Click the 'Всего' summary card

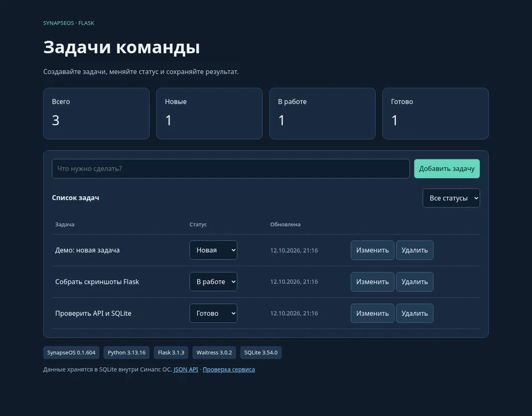96,113
